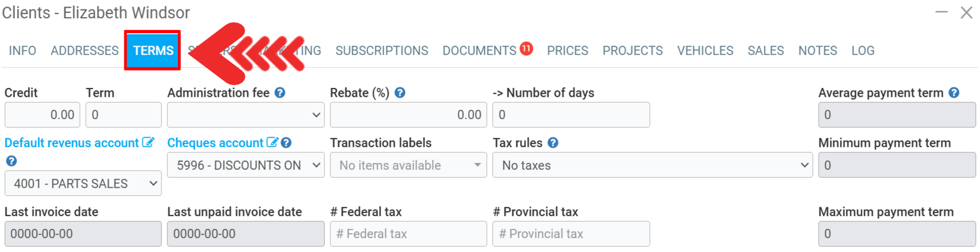Screen dimensions: 980x252
Task: Click the Credit amount input field
Action: click(42, 115)
